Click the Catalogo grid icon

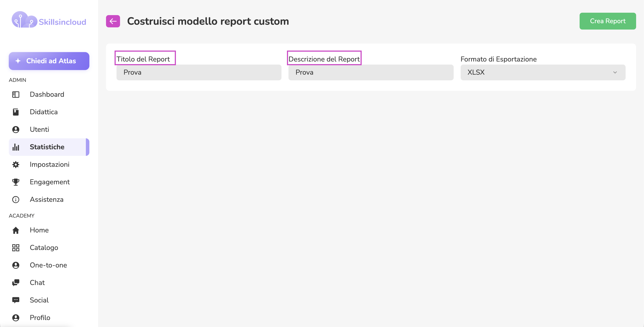click(16, 248)
